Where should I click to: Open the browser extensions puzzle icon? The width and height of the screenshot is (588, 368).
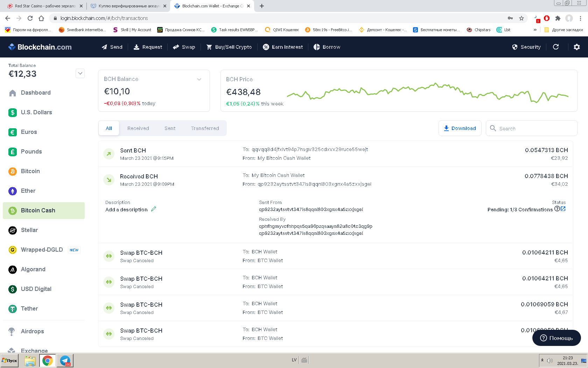coord(558,18)
